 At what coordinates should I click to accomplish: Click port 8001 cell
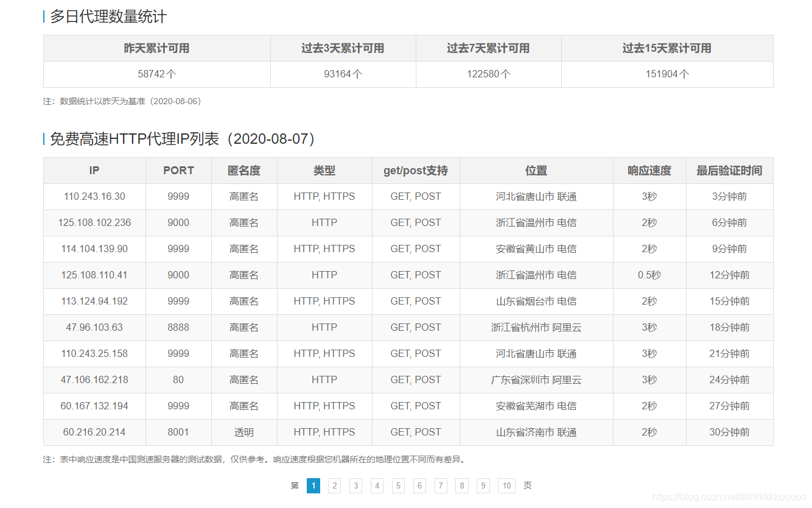[x=178, y=432]
